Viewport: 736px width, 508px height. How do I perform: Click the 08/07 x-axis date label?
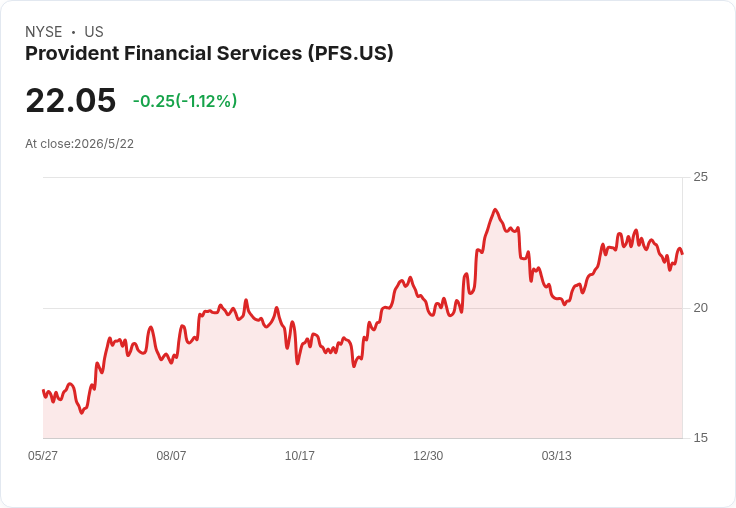[171, 455]
